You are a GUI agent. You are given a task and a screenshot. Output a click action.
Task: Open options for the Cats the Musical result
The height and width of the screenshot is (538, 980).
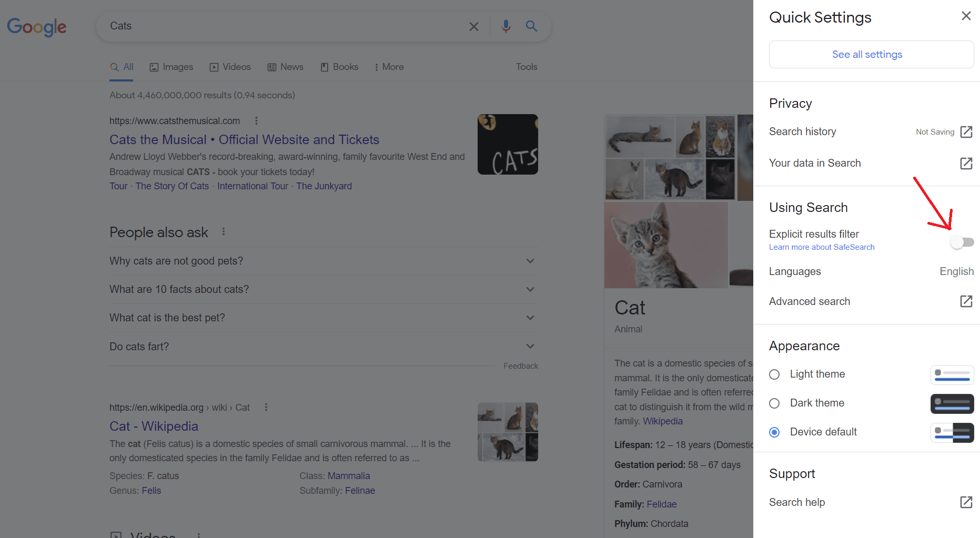256,120
